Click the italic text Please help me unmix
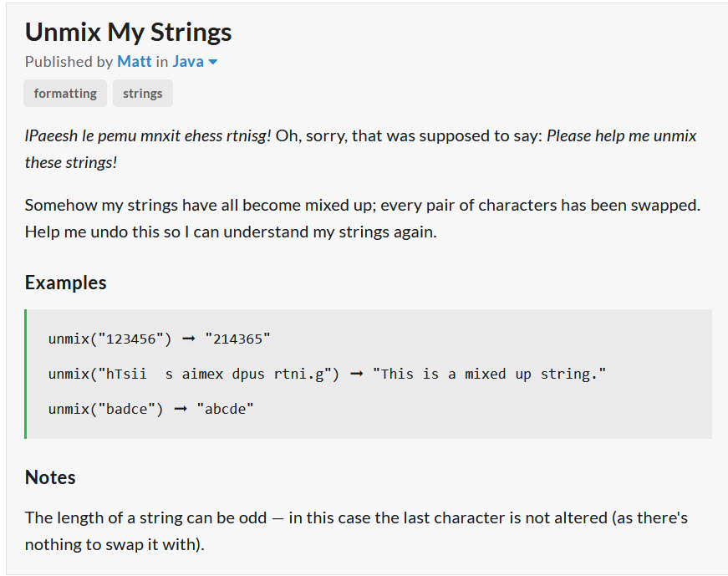728x576 pixels. click(x=621, y=135)
